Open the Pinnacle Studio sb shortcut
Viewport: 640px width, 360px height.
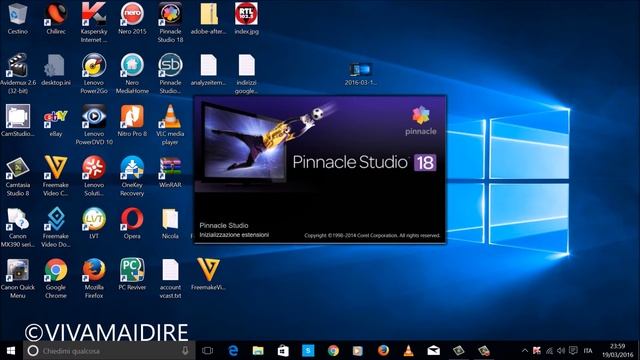click(170, 74)
